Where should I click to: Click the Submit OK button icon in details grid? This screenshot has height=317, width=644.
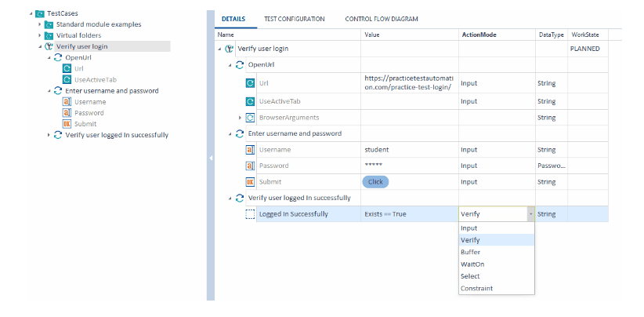(250, 182)
